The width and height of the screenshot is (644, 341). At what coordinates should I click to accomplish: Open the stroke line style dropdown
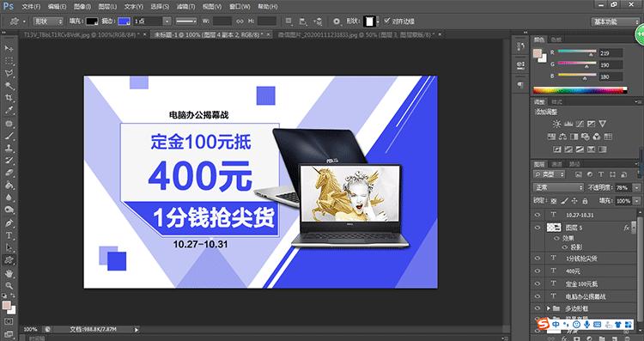pos(186,21)
